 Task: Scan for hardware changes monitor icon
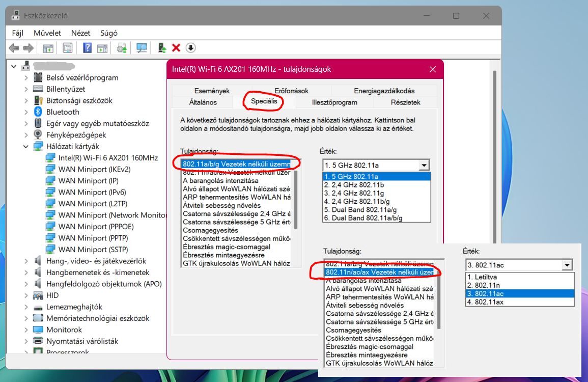[142, 48]
